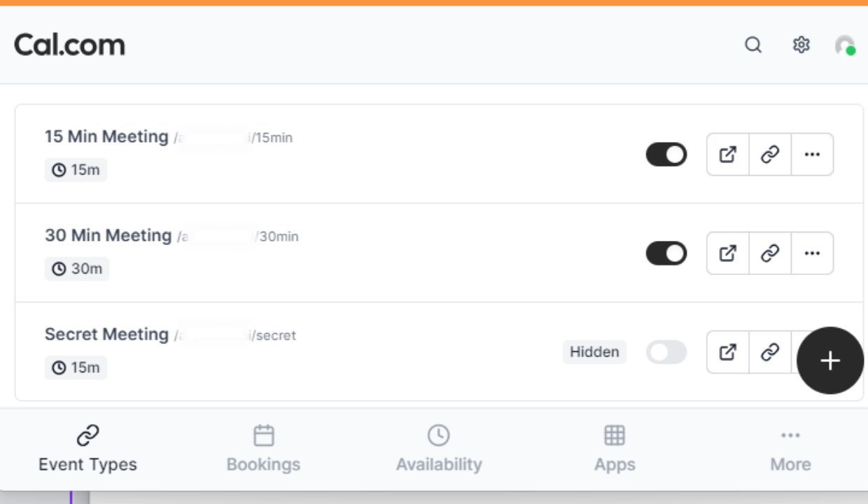The height and width of the screenshot is (504, 868).
Task: Turn off the 30 Min Meeting switch
Action: pyautogui.click(x=666, y=253)
